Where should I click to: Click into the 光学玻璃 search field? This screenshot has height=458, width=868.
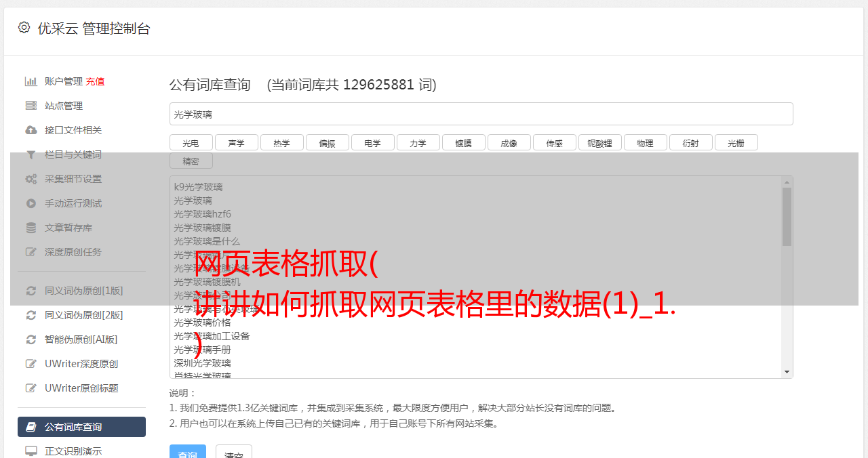[x=481, y=114]
